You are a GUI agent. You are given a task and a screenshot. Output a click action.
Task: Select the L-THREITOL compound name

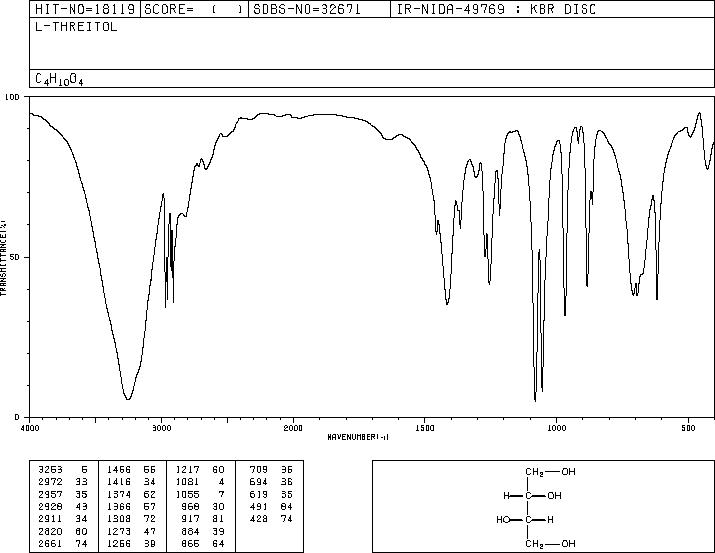(x=76, y=27)
